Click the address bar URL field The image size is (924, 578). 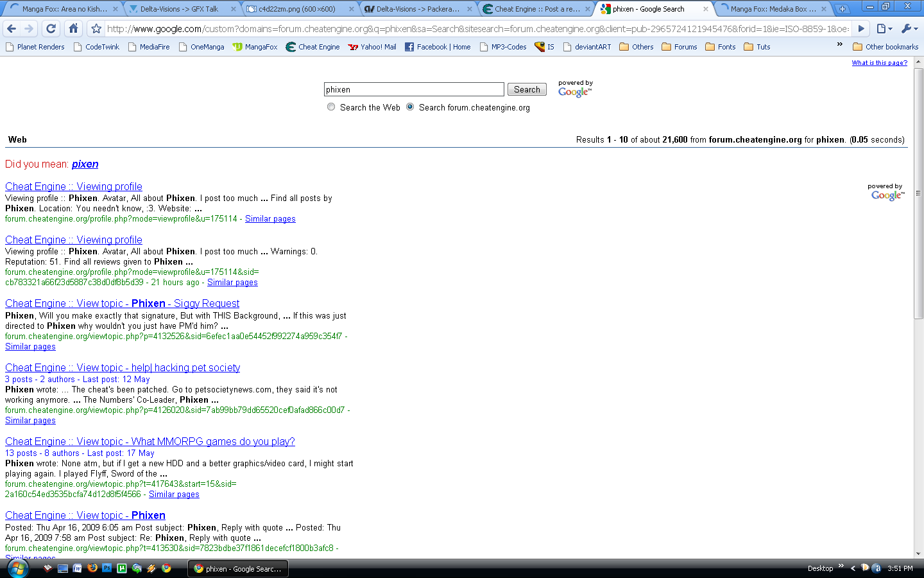pyautogui.click(x=478, y=28)
